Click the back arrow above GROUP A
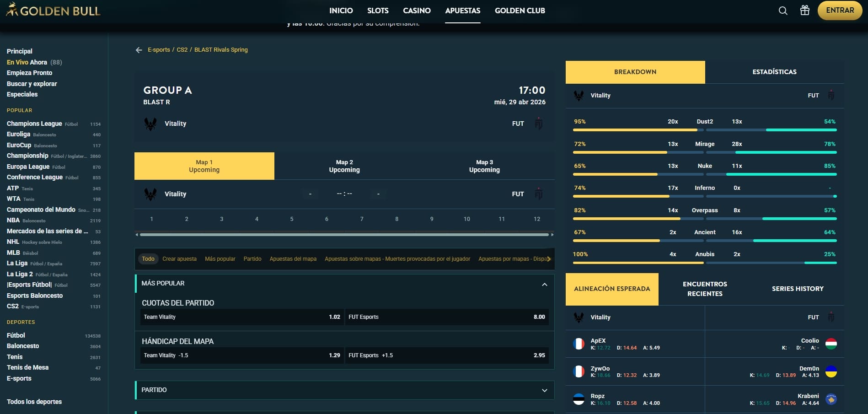868x414 pixels. [x=139, y=50]
